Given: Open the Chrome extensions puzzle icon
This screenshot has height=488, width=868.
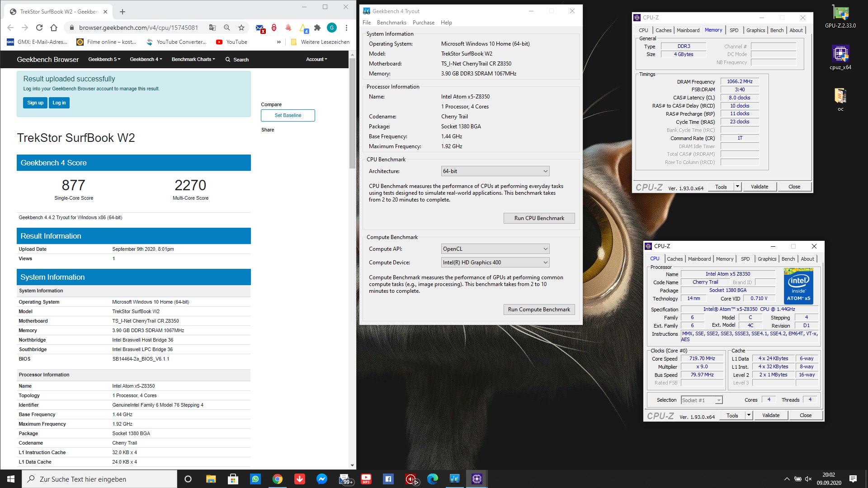Looking at the screenshot, I should (317, 28).
